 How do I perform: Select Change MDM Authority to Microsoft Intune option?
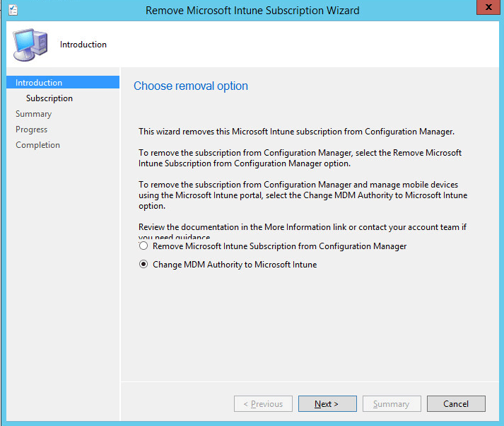click(x=228, y=265)
